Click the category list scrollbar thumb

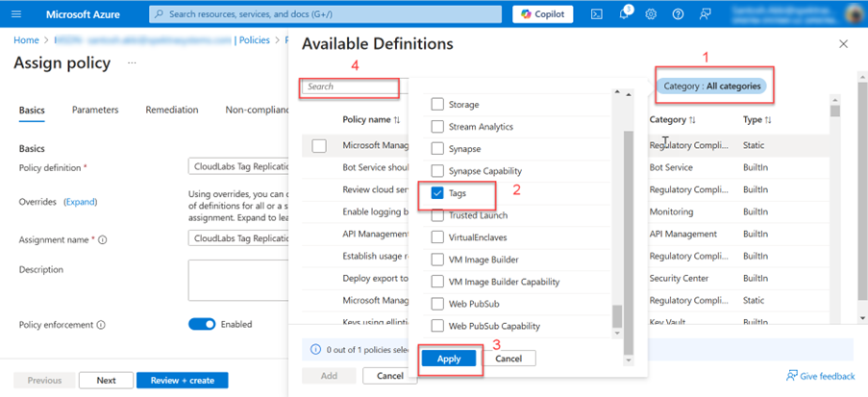[x=617, y=315]
